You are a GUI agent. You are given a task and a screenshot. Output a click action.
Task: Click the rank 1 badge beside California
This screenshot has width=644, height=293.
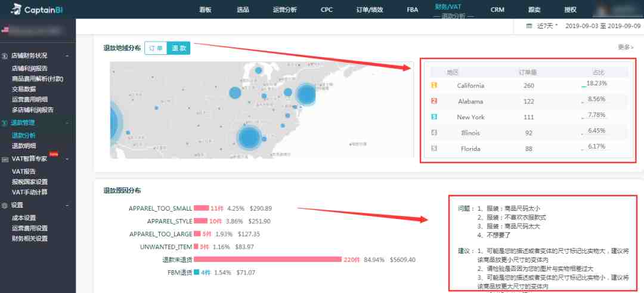[434, 85]
